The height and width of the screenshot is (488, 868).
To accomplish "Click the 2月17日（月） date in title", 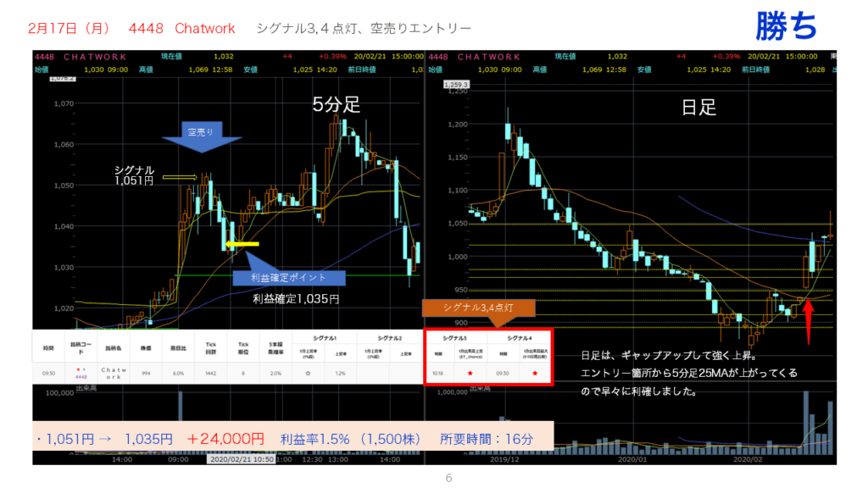I will pos(70,28).
